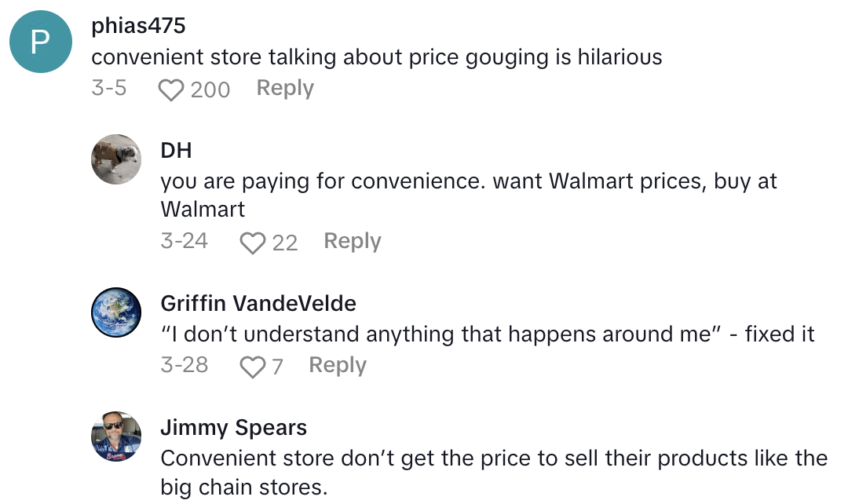
Task: Click Jimmy Spears' comment about chain stores
Action: point(493,472)
